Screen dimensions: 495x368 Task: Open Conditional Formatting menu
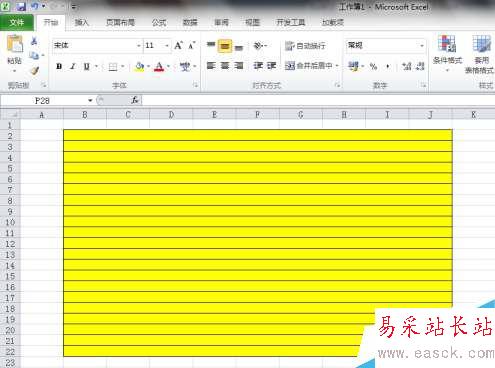447,53
